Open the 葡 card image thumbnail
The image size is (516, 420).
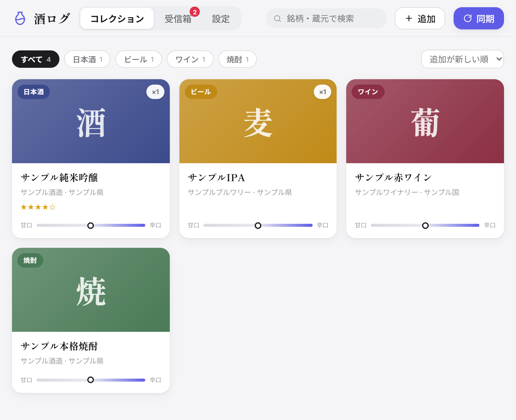coord(425,121)
